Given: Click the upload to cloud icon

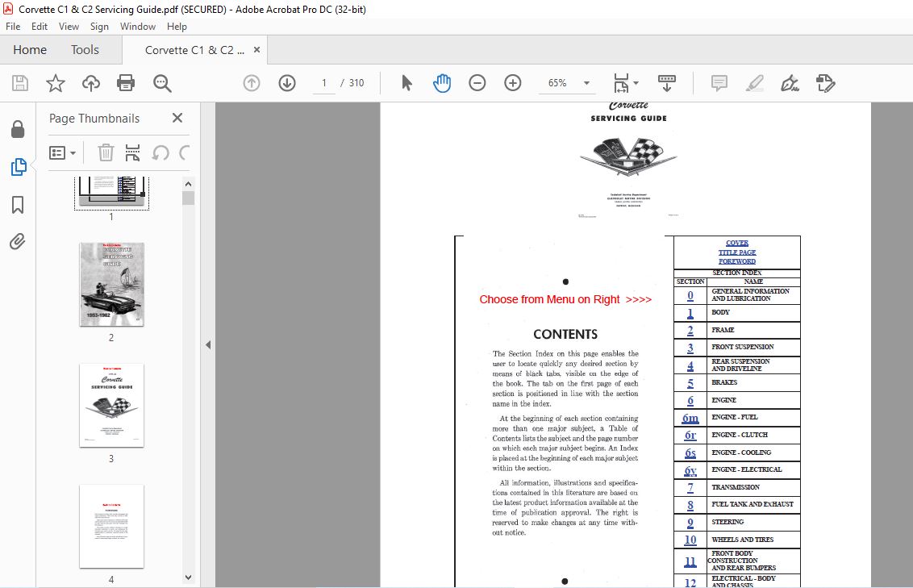Looking at the screenshot, I should tap(91, 83).
